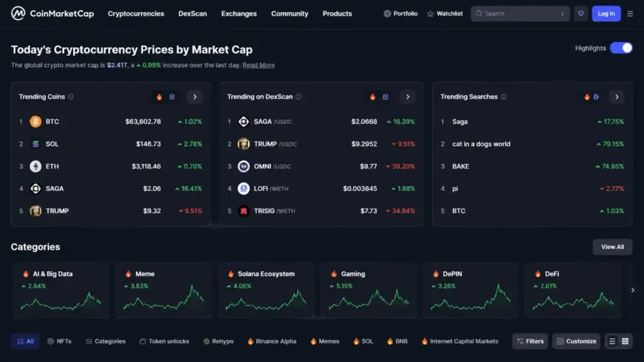Image resolution: width=644 pixels, height=362 pixels.
Task: Select the NFTs tab
Action: click(59, 341)
